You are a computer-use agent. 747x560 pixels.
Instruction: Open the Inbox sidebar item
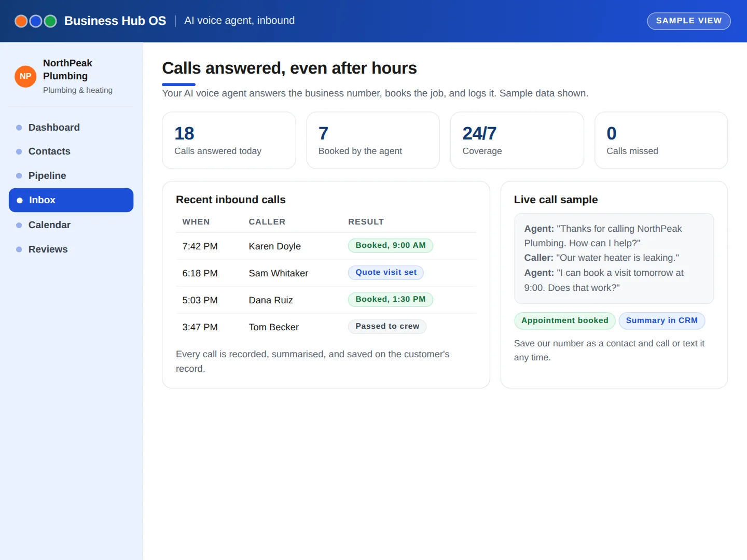click(71, 200)
